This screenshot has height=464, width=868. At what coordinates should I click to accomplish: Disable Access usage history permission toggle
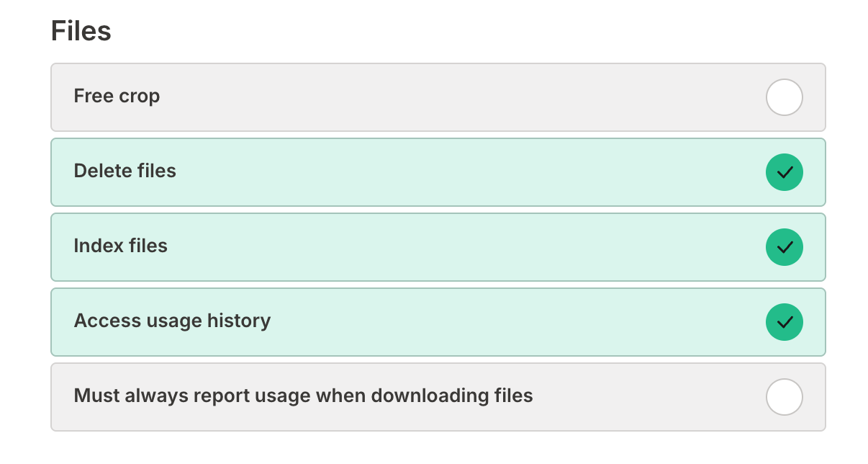point(784,322)
